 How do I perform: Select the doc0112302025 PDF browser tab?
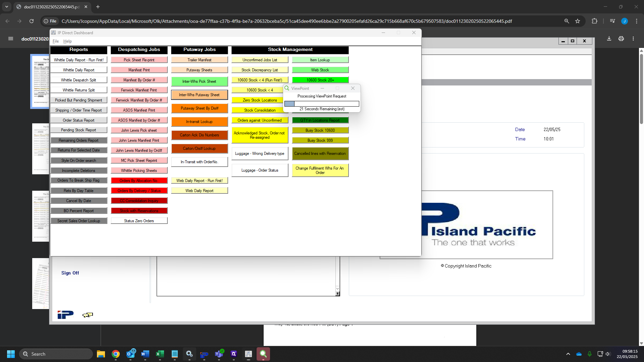click(52, 7)
